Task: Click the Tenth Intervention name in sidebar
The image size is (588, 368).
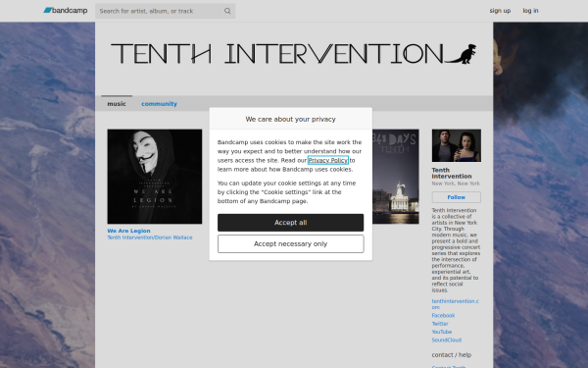Action: pyautogui.click(x=452, y=173)
